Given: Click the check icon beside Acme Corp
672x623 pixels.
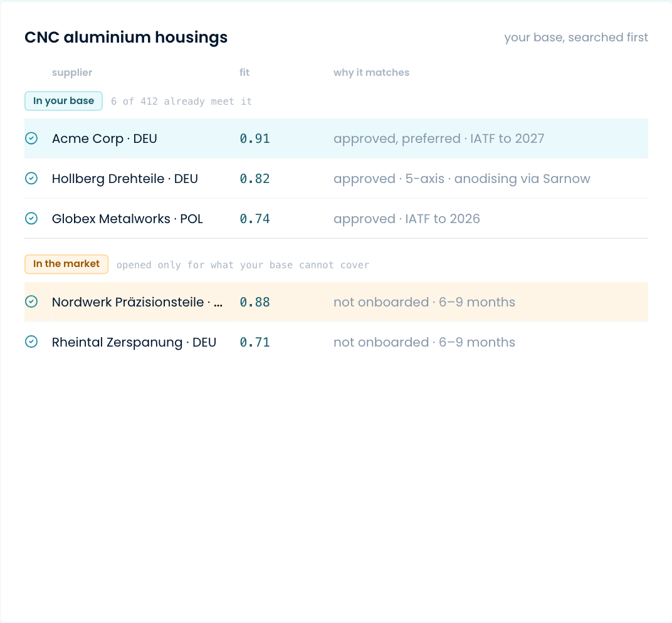Looking at the screenshot, I should (x=31, y=139).
